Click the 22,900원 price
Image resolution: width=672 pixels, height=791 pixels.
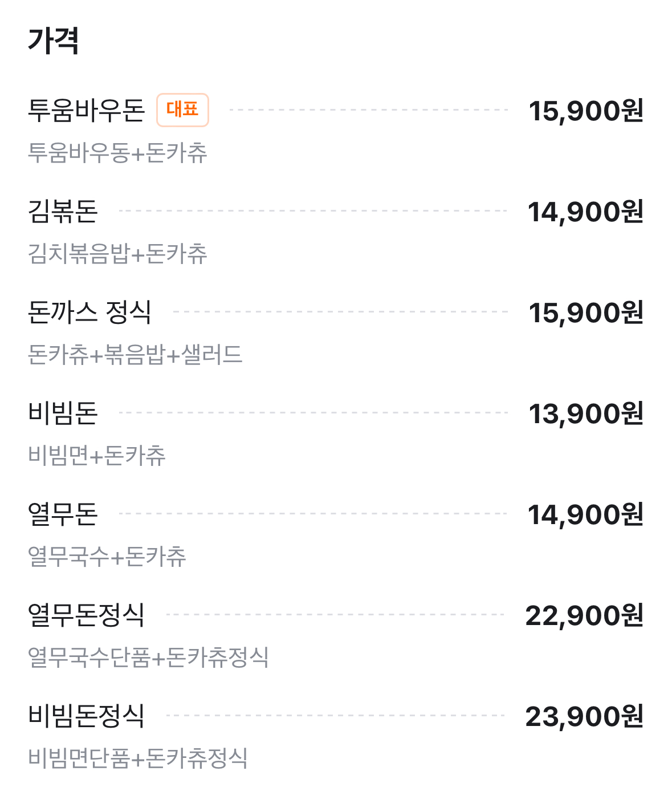(x=584, y=615)
